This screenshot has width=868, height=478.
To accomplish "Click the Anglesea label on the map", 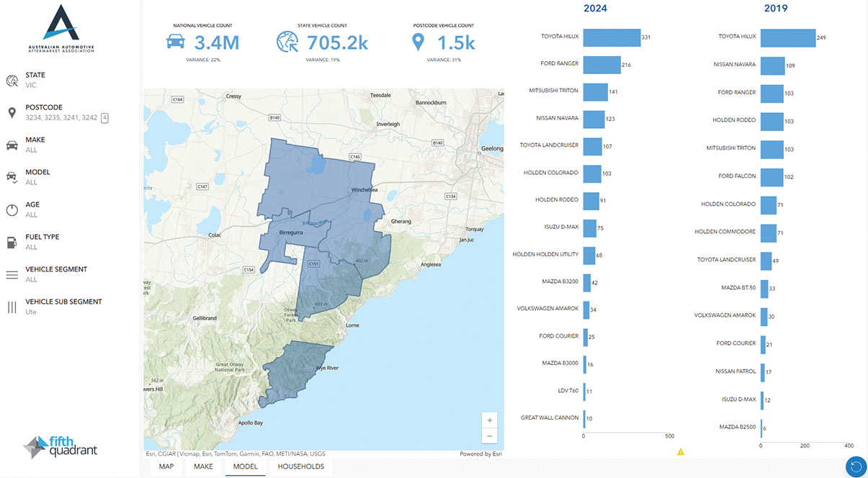I will pyautogui.click(x=431, y=265).
